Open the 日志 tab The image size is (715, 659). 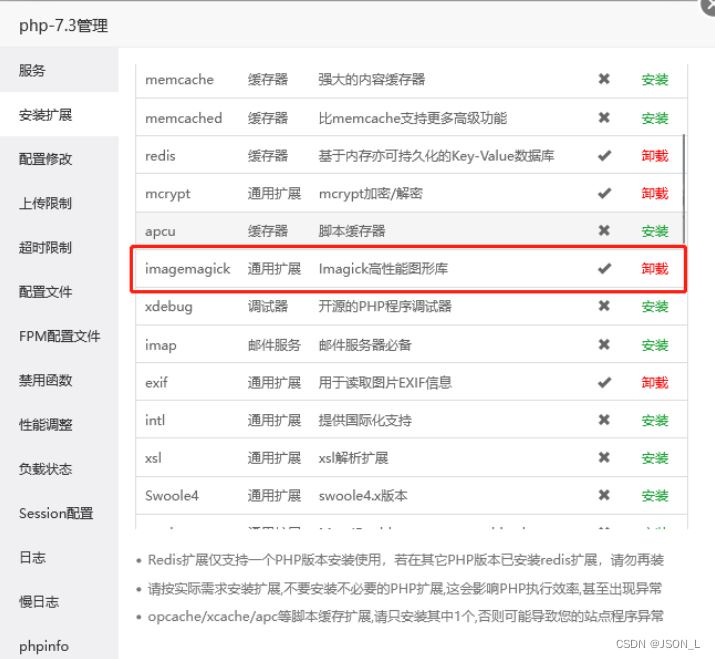(59, 557)
